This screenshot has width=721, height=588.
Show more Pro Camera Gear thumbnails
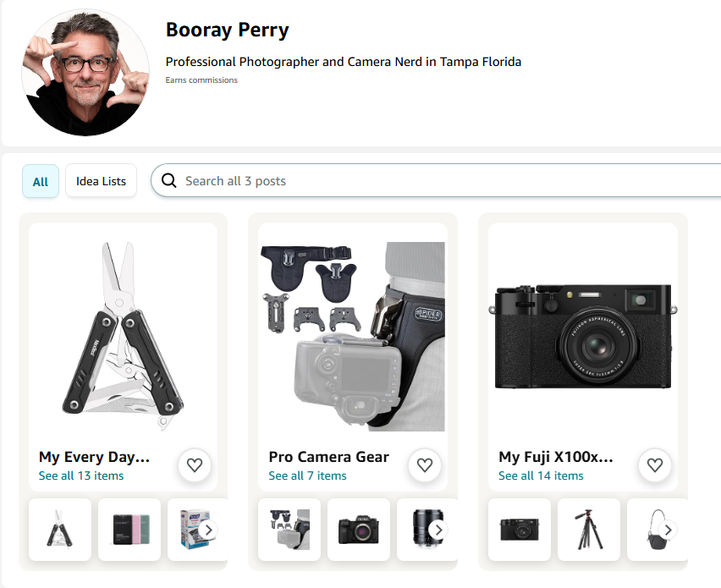(x=438, y=530)
